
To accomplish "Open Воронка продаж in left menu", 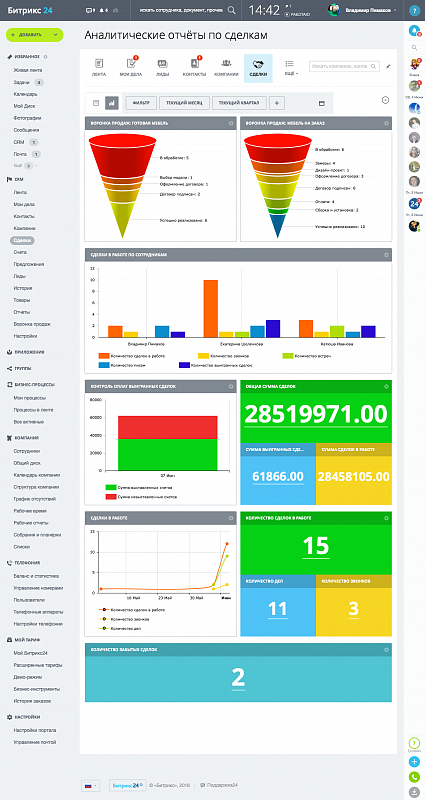I will tap(32, 324).
